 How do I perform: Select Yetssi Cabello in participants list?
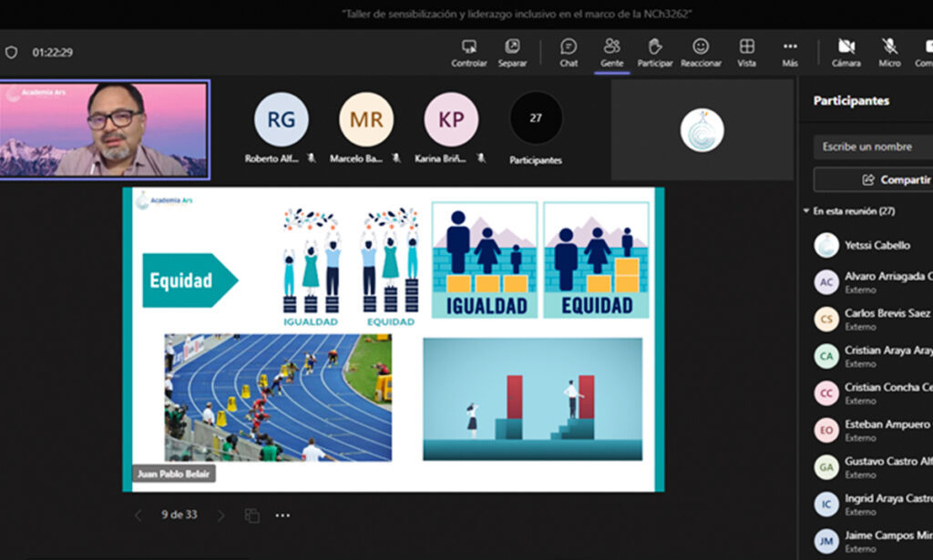point(876,245)
